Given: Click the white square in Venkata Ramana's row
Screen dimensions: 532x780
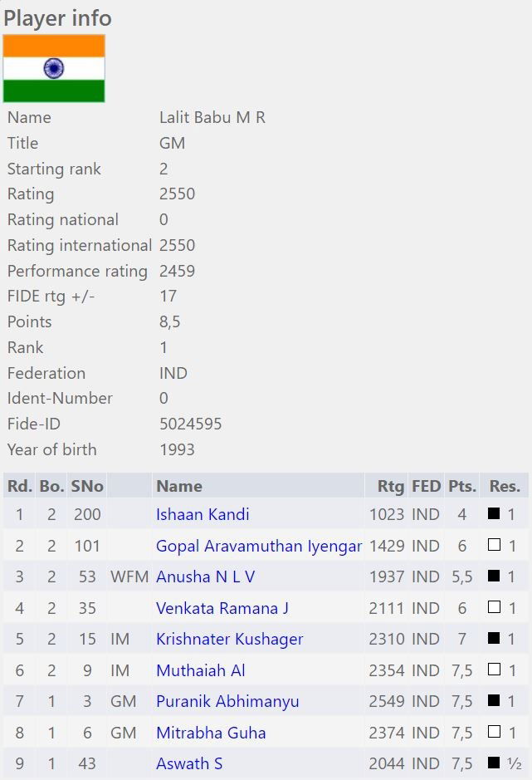Looking at the screenshot, I should coord(494,608).
